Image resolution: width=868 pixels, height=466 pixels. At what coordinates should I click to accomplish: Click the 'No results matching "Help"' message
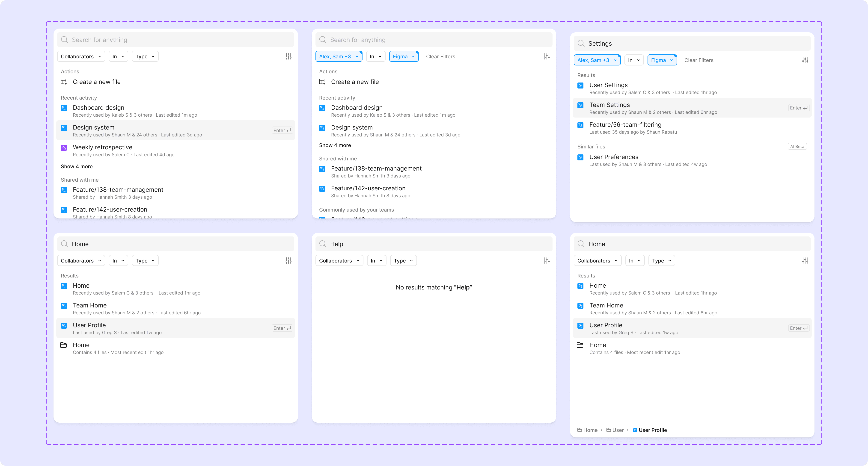point(434,288)
